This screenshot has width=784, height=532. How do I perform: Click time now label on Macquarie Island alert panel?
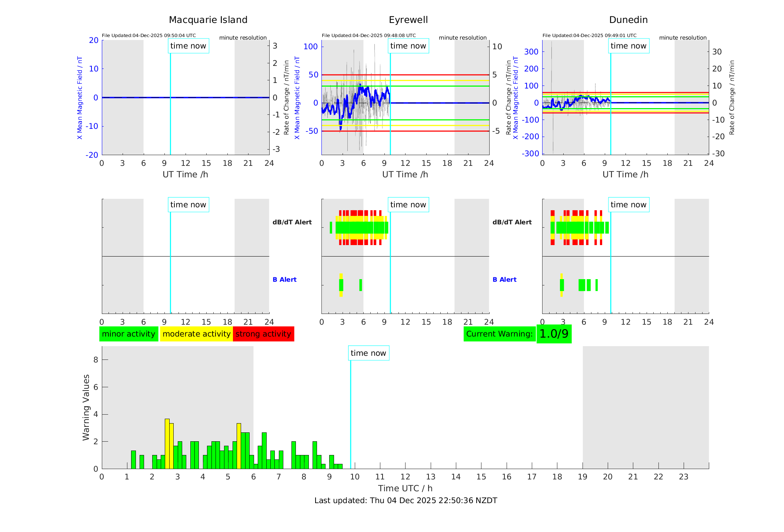click(x=188, y=205)
